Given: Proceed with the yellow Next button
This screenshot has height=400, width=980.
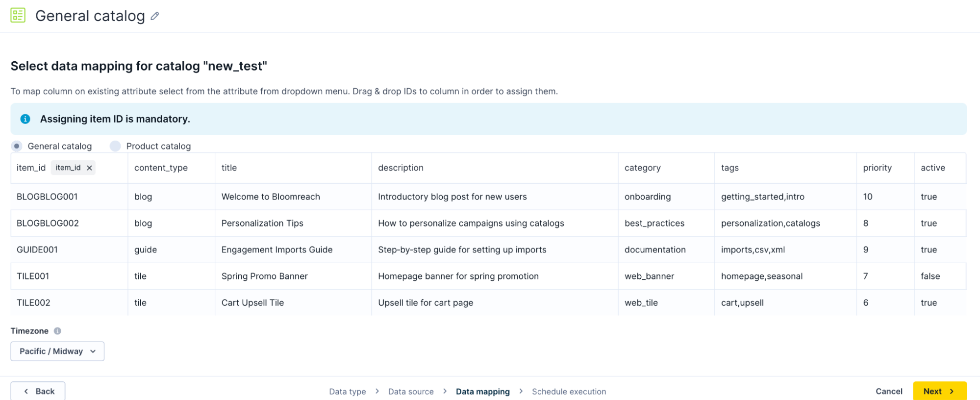Looking at the screenshot, I should (x=939, y=391).
